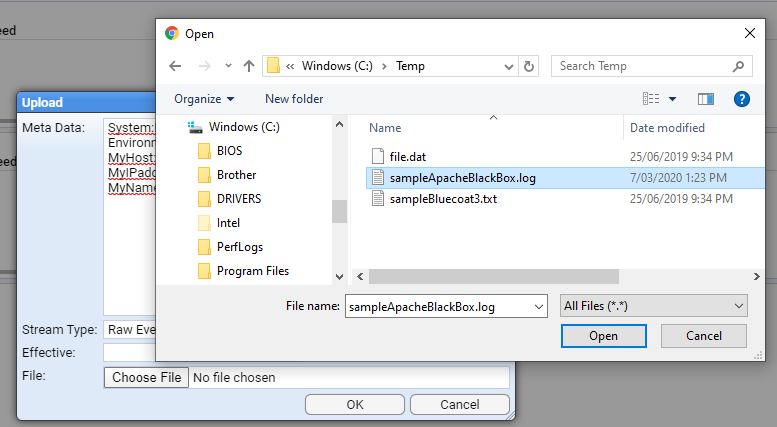
Task: Select the file.dat file icon
Action: [377, 156]
